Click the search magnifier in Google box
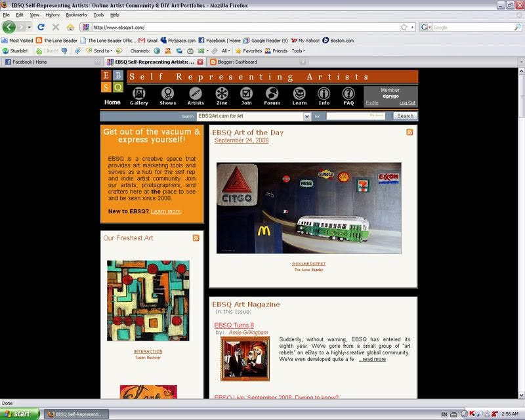525x420 pixels. (517, 27)
